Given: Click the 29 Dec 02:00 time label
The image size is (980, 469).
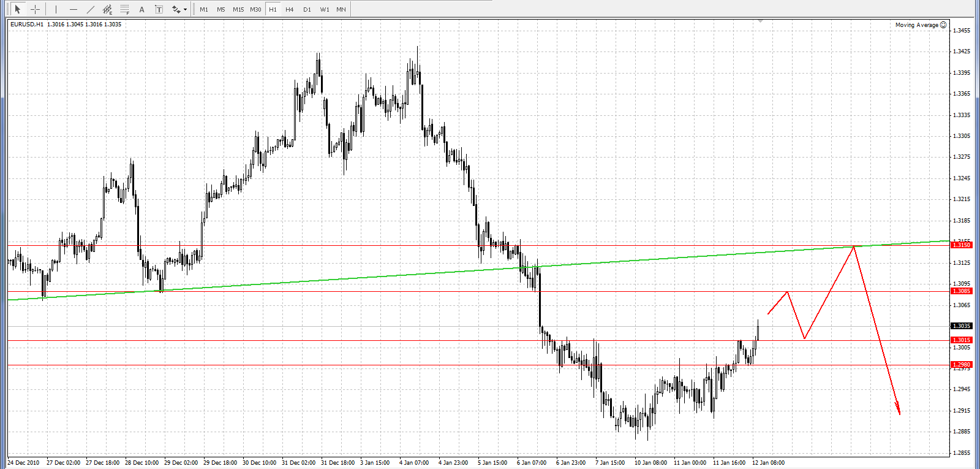Looking at the screenshot, I should [181, 463].
